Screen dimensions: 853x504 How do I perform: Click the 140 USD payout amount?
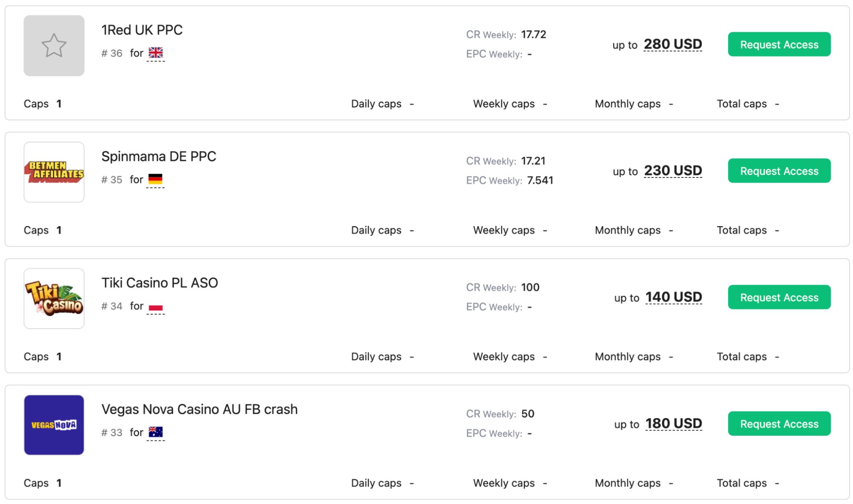[673, 297]
